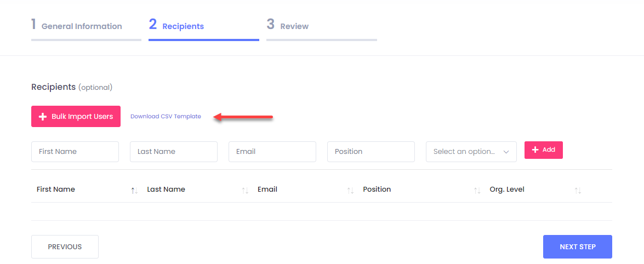The height and width of the screenshot is (264, 644).
Task: Click the Org. Level sort arrows icon
Action: pyautogui.click(x=578, y=190)
